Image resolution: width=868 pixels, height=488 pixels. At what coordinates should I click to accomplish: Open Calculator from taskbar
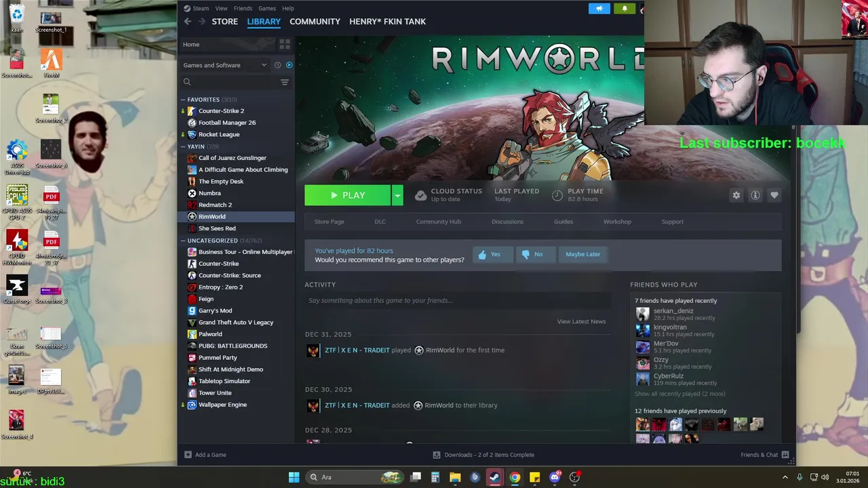coord(435,477)
